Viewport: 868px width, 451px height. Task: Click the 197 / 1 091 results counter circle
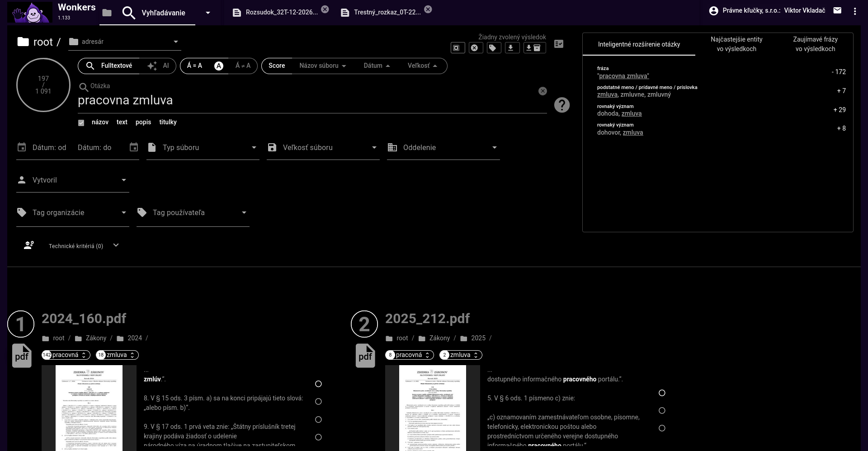[x=43, y=85]
